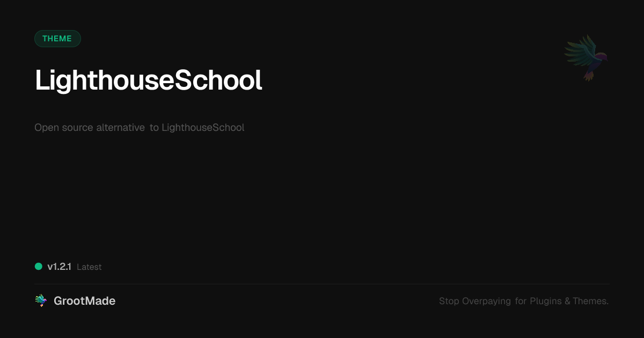Click the word "Plugins" in the tagline
The height and width of the screenshot is (338, 644).
pyautogui.click(x=546, y=301)
